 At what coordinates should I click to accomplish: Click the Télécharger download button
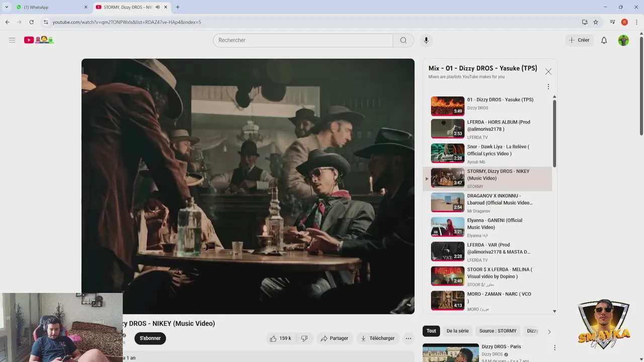(377, 338)
